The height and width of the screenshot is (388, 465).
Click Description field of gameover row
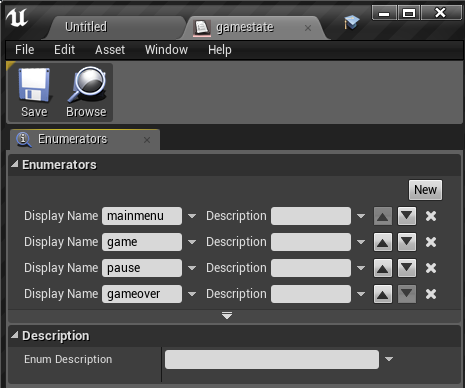coord(311,294)
